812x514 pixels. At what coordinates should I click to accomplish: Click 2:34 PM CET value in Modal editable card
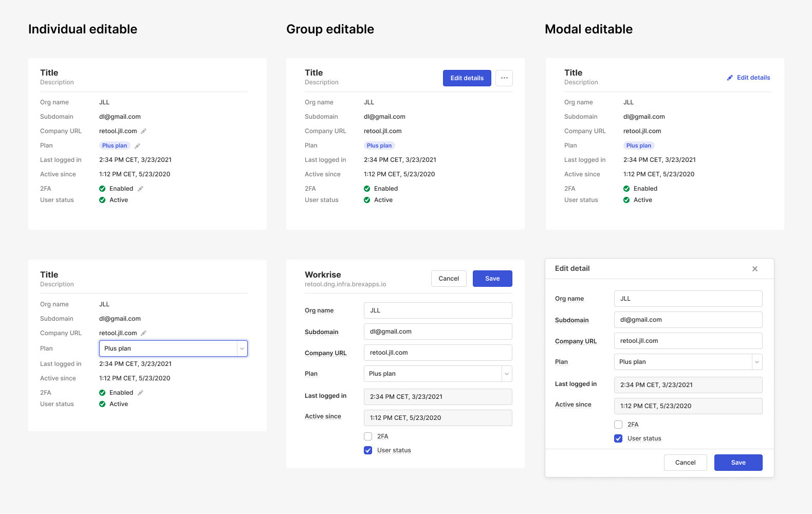tap(659, 160)
